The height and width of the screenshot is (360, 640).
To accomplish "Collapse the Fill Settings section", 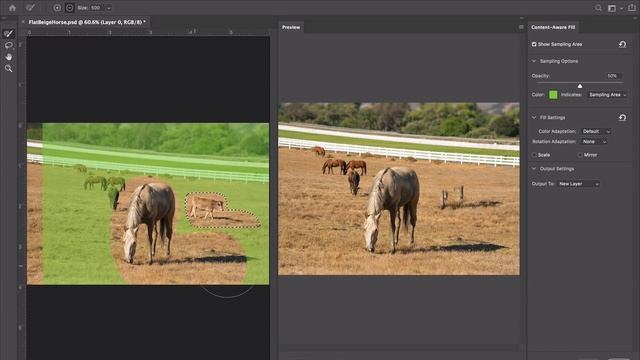I will pyautogui.click(x=534, y=118).
